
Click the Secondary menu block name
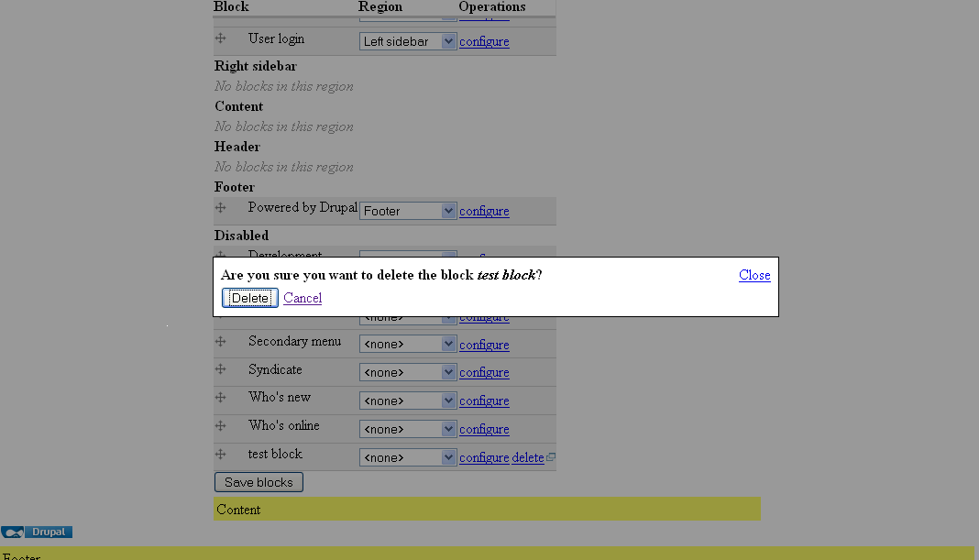294,341
